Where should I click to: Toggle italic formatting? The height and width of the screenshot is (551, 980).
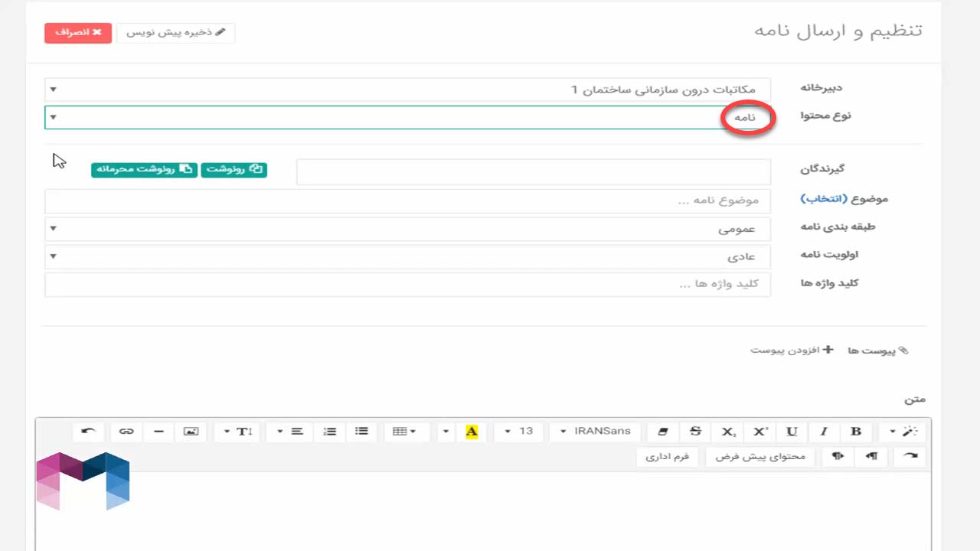tap(824, 432)
